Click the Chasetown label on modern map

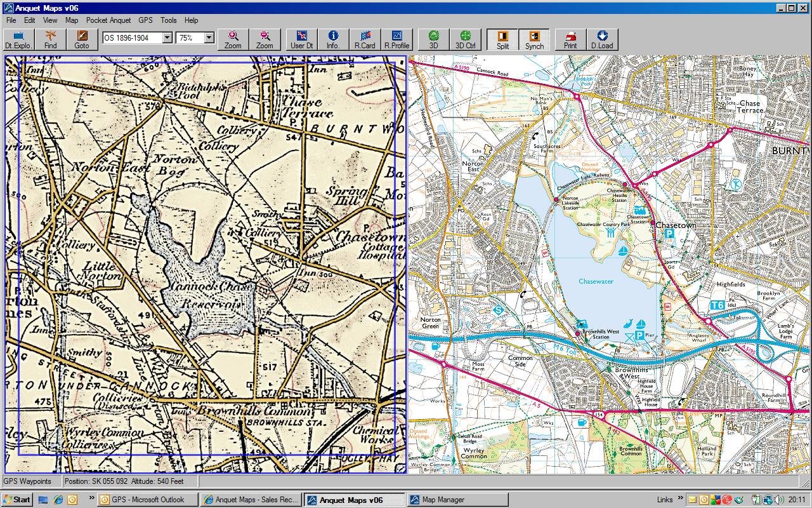[676, 225]
